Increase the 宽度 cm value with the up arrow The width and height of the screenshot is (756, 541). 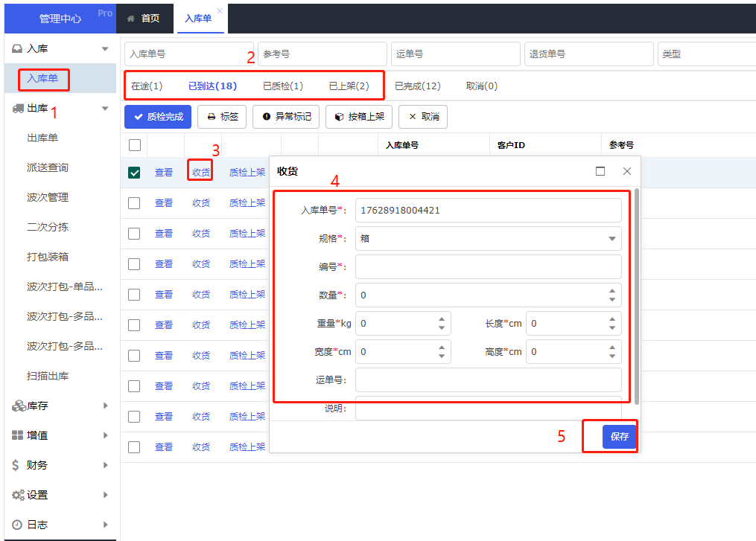pos(442,348)
